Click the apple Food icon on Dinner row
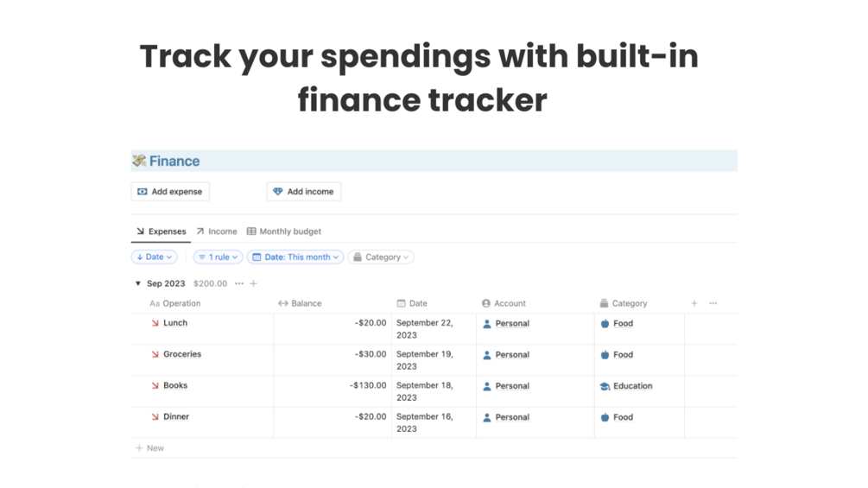The image size is (868, 488). (x=605, y=417)
